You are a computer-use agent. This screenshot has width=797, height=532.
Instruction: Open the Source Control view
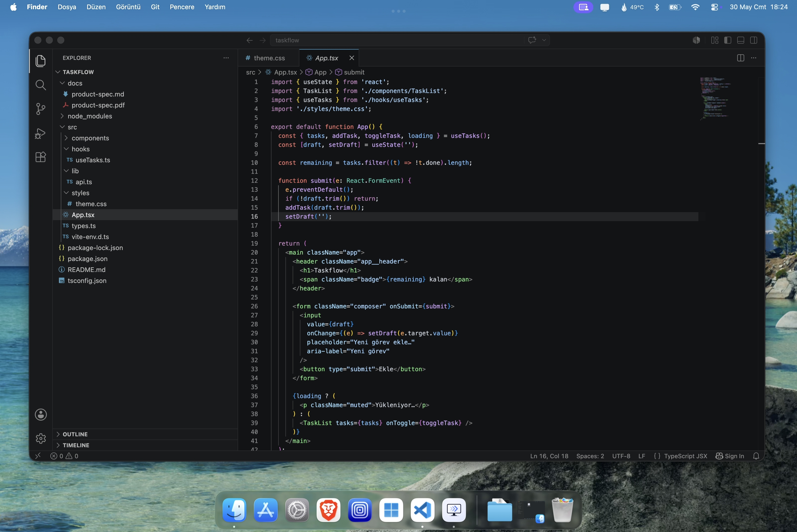click(x=41, y=109)
